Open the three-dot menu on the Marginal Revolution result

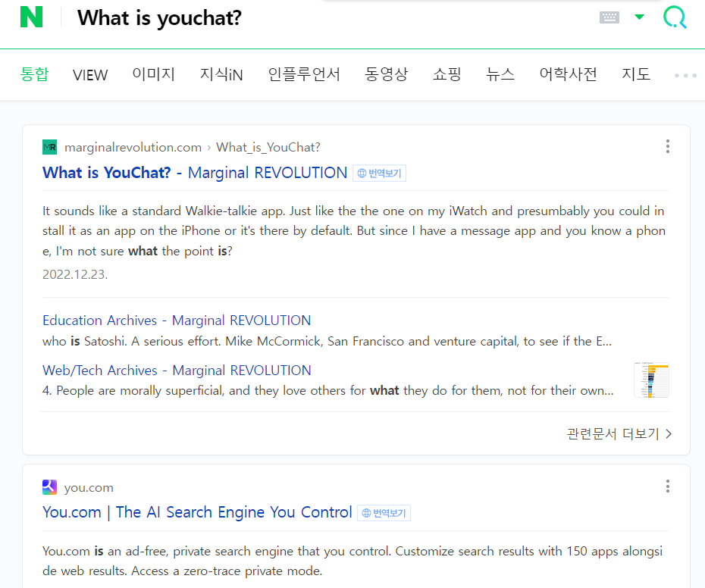tap(667, 146)
